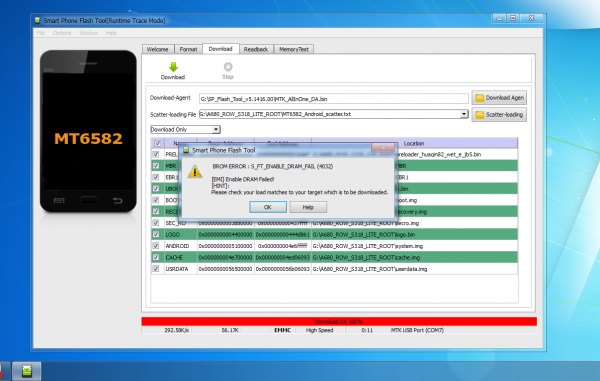This screenshot has height=381, width=600.
Task: Uncheck the PRELOADER row checkbox
Action: [x=156, y=155]
